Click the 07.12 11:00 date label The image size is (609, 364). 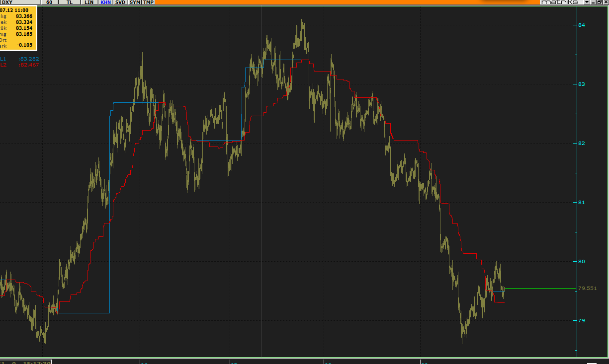(x=14, y=10)
